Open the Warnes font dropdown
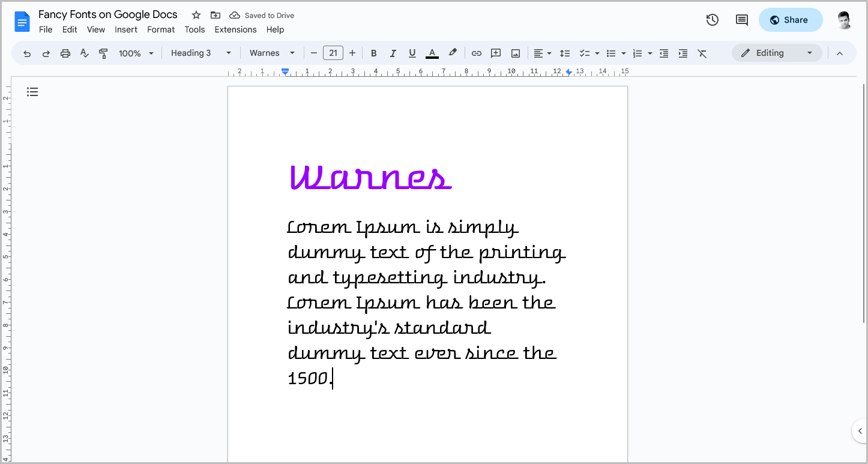The height and width of the screenshot is (464, 868). 271,53
